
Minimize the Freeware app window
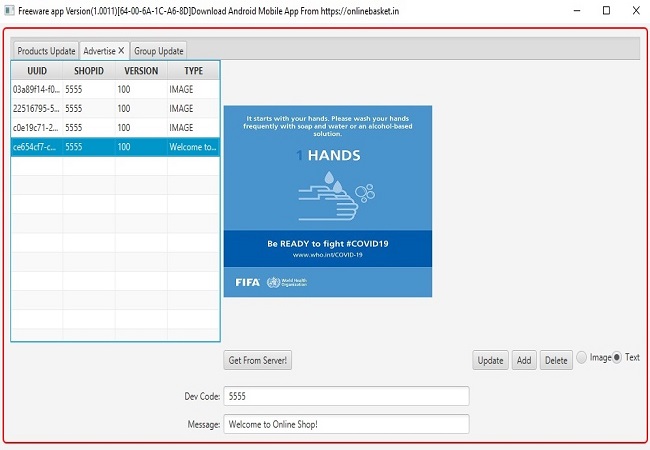[x=577, y=11]
